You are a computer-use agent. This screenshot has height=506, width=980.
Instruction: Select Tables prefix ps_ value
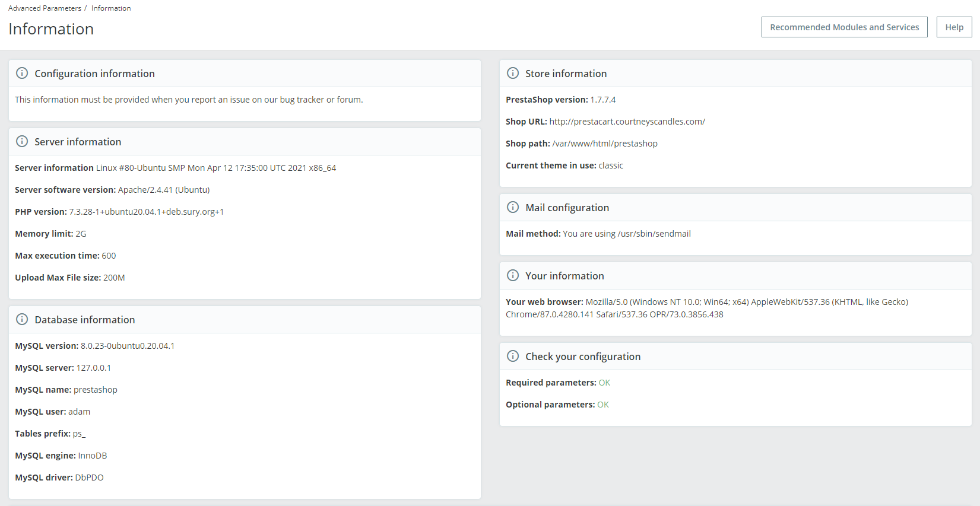(79, 434)
